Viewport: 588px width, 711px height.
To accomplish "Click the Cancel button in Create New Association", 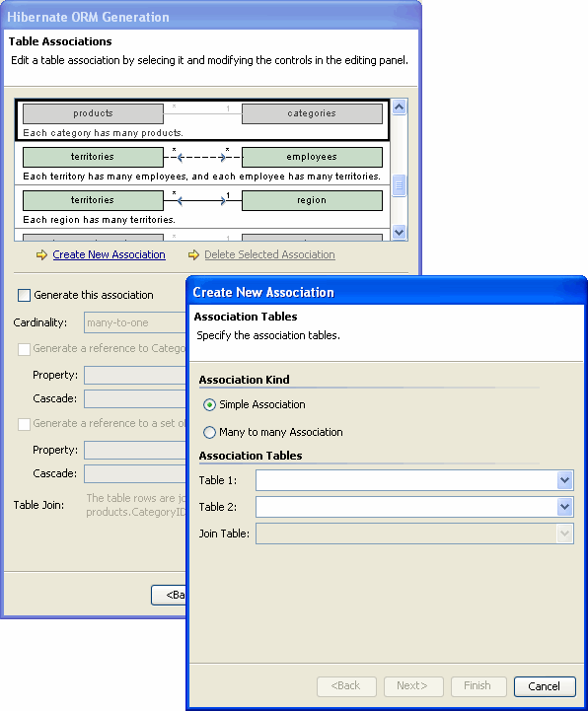I will (545, 686).
